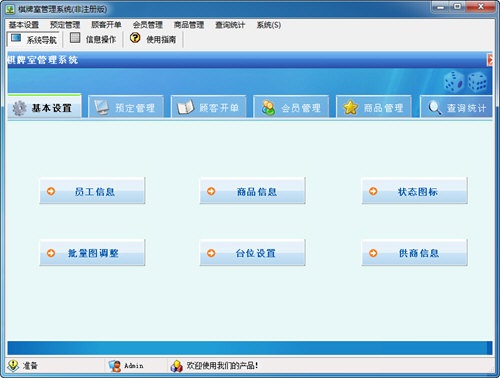This screenshot has width=500, height=378.
Task: Click the monitor icon on 预定管理 tab
Action: 102,107
